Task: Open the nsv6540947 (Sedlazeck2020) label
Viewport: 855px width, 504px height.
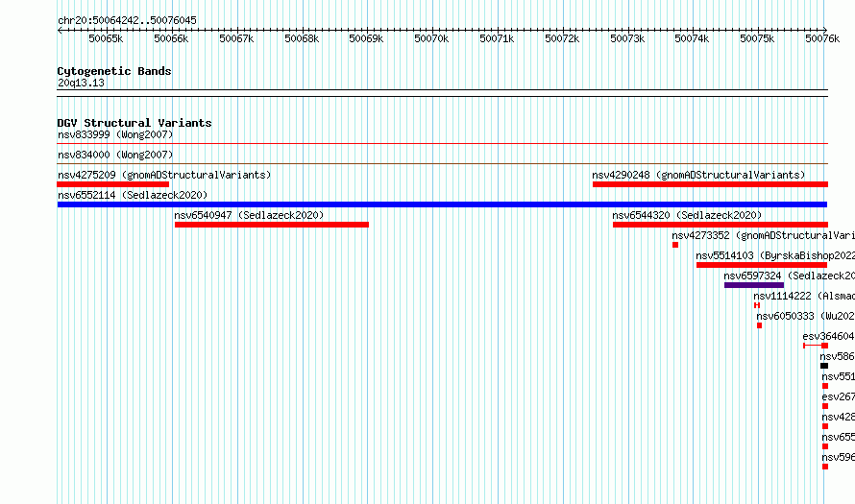Action: pos(249,215)
